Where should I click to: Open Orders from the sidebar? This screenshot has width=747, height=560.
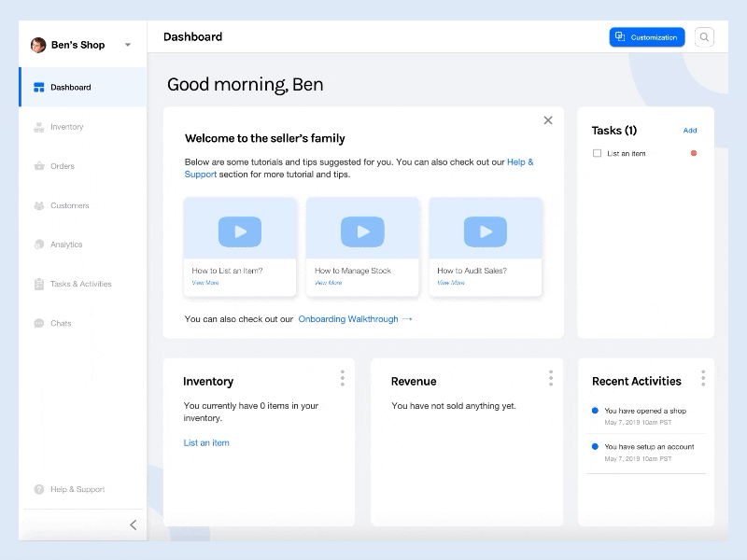point(83,166)
